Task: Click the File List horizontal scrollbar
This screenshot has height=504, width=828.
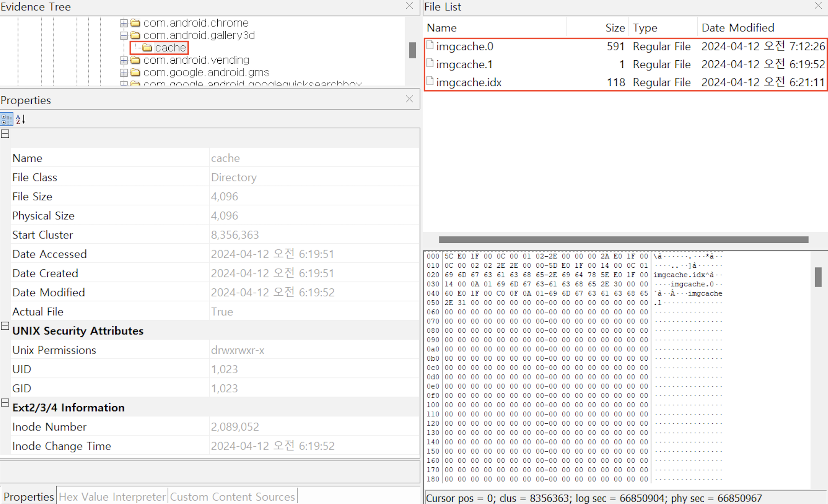Action: click(623, 240)
